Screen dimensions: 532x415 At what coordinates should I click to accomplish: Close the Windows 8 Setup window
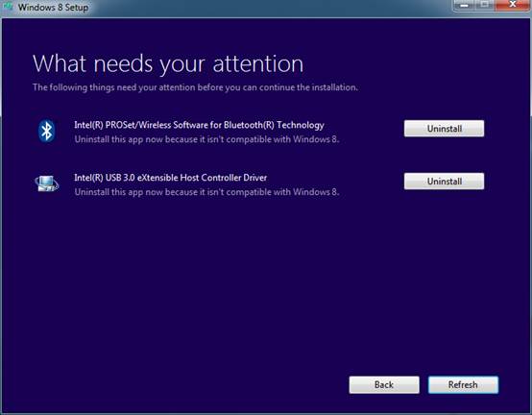click(x=513, y=5)
